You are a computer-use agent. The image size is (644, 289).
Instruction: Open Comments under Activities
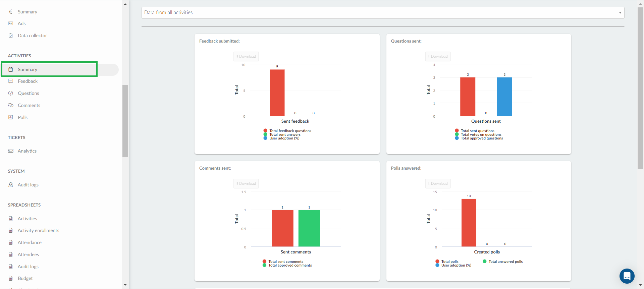tap(29, 105)
